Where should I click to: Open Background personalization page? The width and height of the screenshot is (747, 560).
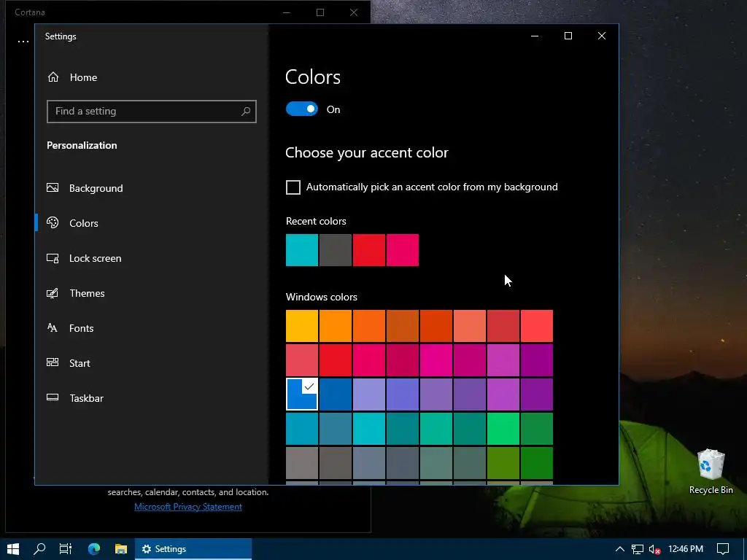tap(96, 188)
